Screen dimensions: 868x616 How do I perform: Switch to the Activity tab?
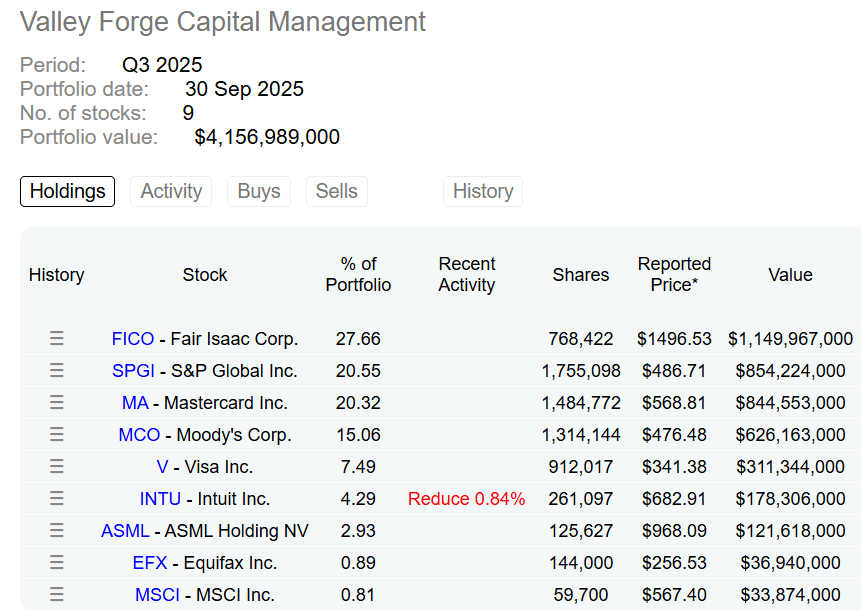point(171,192)
